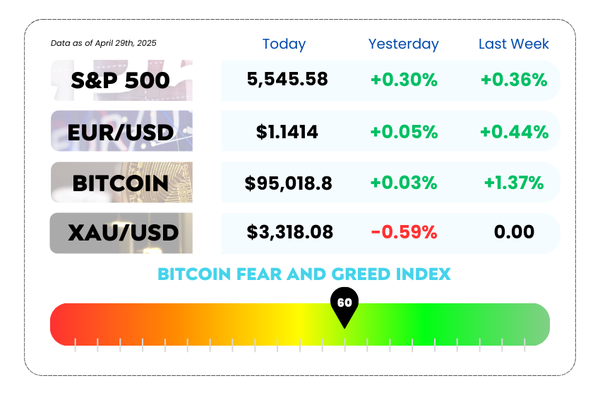Viewport: 600px width, 395px height.
Task: Open the BITCOIN label thumbnail
Action: (x=122, y=182)
